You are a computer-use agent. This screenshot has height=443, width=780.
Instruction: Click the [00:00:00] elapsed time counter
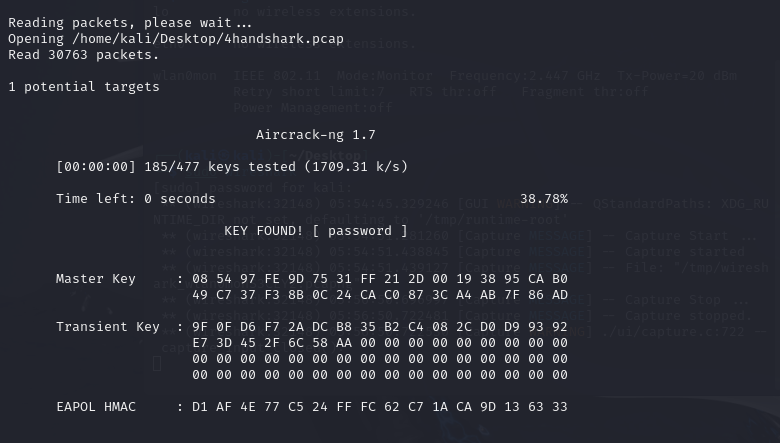click(96, 167)
